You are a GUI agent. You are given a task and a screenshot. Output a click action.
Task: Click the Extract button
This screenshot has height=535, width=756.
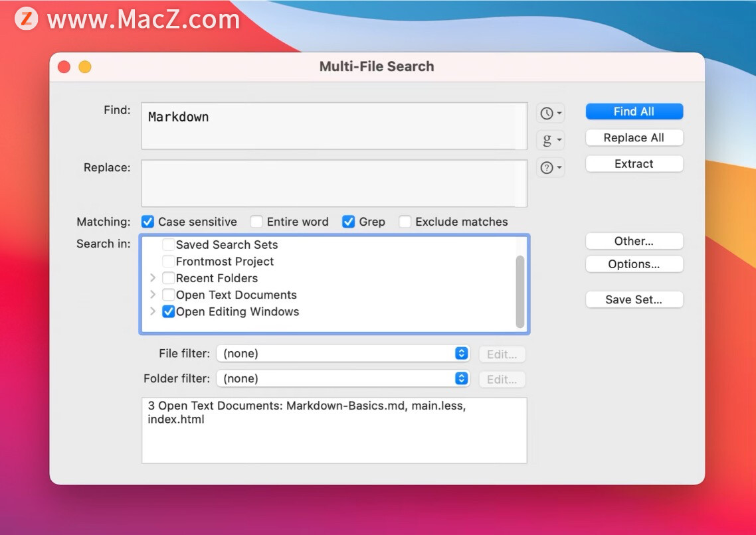(x=634, y=164)
